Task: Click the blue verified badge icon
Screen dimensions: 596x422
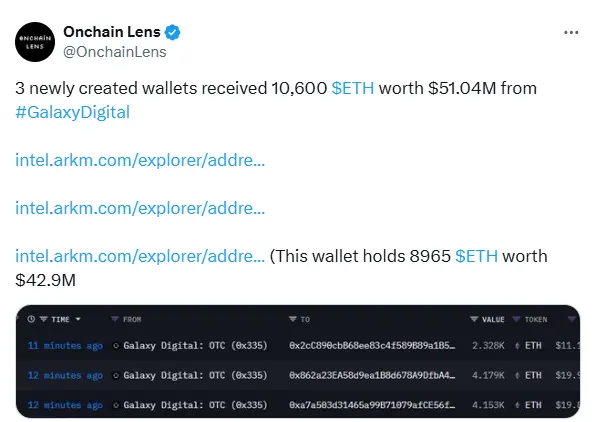Action: 172,32
